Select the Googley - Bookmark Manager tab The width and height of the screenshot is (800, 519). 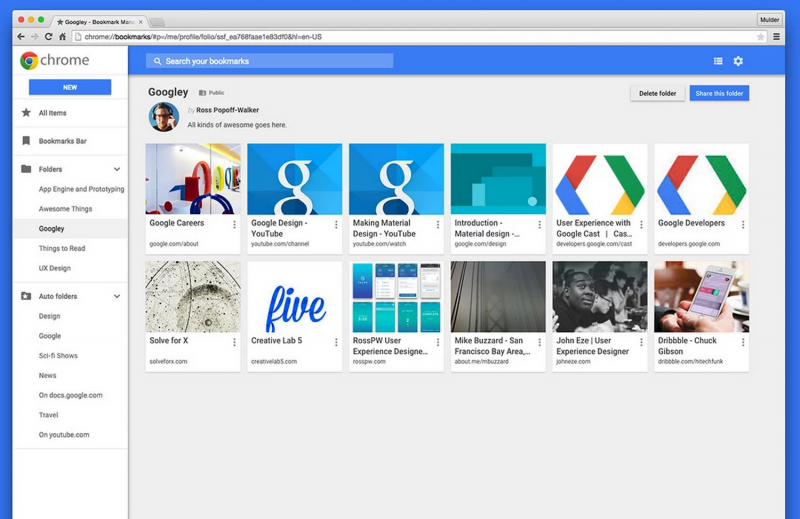click(x=99, y=22)
